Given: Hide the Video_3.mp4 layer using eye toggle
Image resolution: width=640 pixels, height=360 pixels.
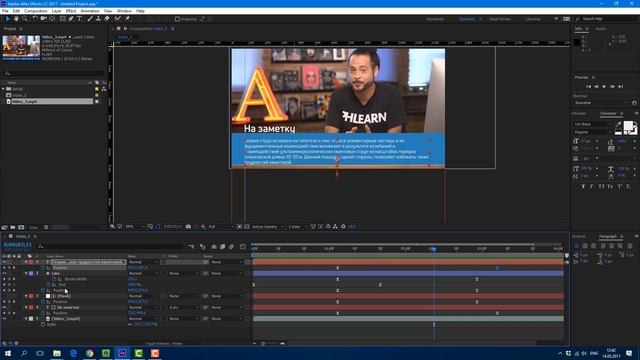Looking at the screenshot, I should pos(4,319).
